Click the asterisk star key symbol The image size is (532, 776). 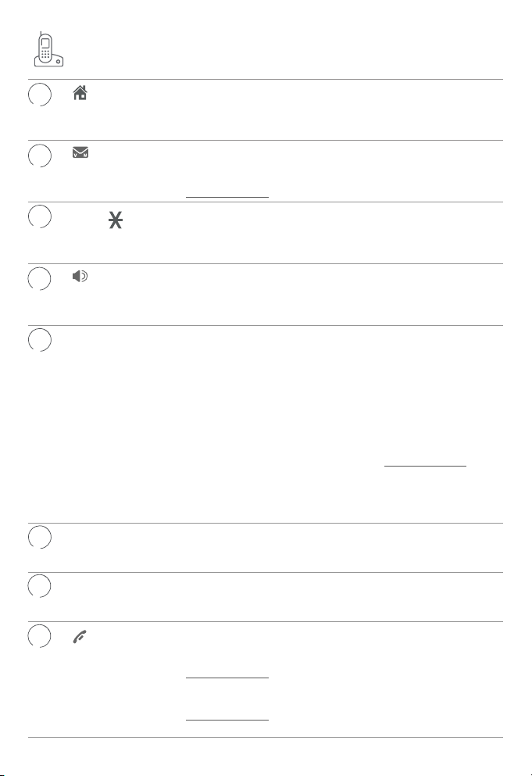point(116,220)
